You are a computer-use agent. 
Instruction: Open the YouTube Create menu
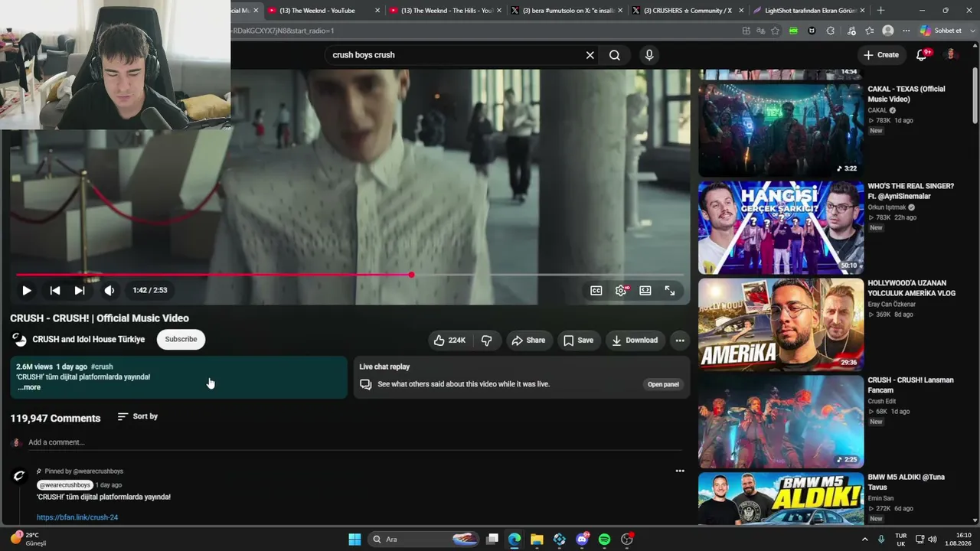coord(880,55)
